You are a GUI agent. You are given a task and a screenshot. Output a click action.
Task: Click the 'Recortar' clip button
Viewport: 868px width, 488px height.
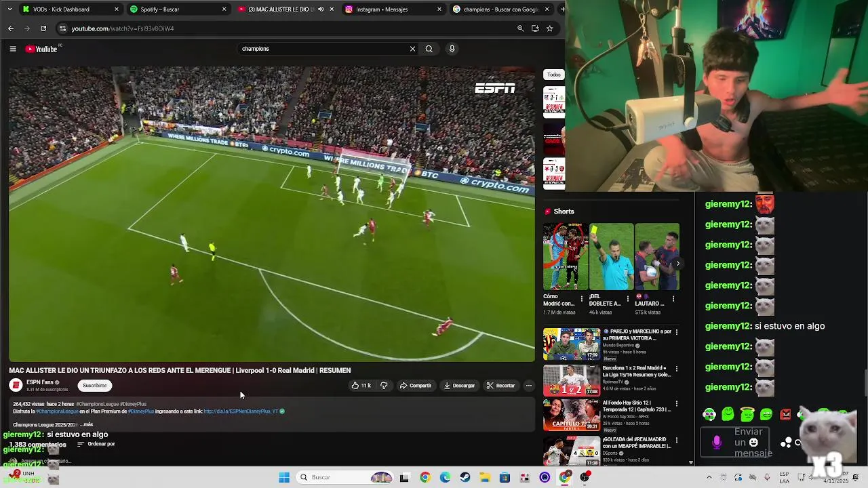(501, 386)
